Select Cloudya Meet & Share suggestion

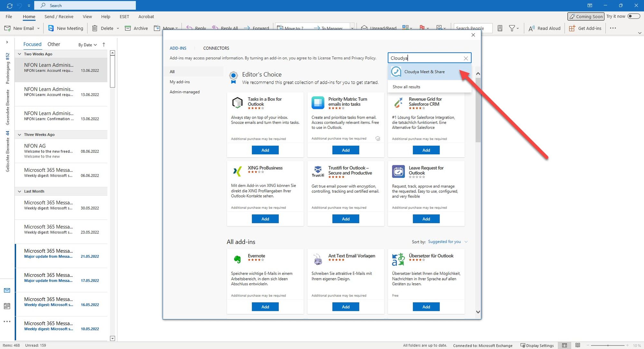coord(424,72)
